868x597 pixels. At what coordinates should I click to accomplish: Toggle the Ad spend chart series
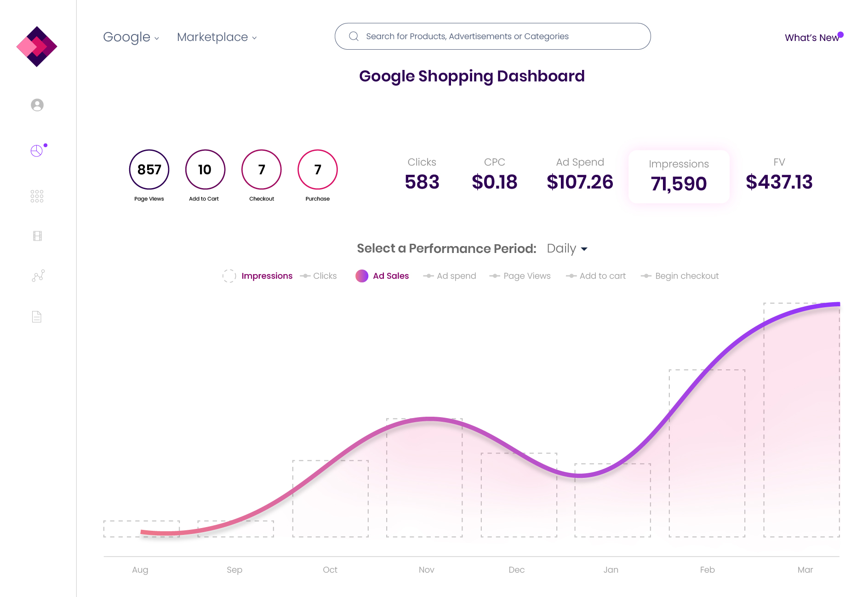[450, 276]
